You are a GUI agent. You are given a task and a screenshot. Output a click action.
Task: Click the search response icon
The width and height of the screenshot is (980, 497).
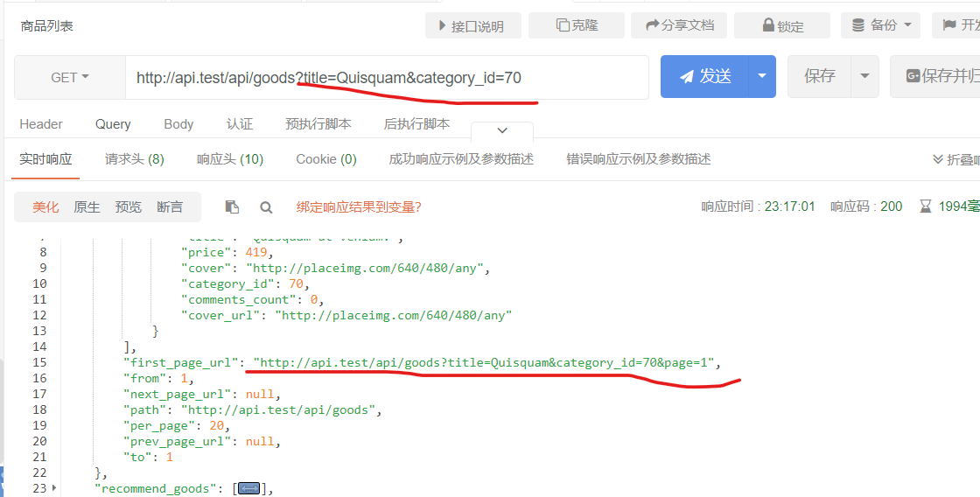tap(266, 207)
